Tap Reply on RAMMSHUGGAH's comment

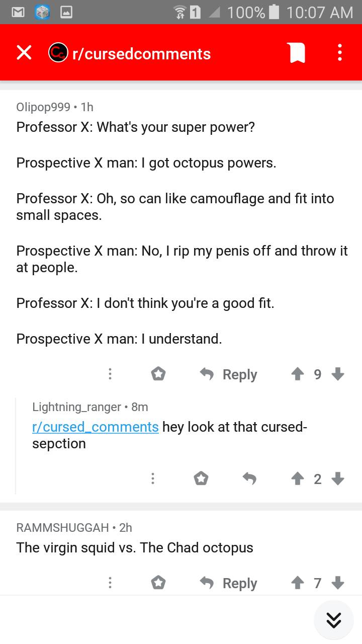(239, 583)
